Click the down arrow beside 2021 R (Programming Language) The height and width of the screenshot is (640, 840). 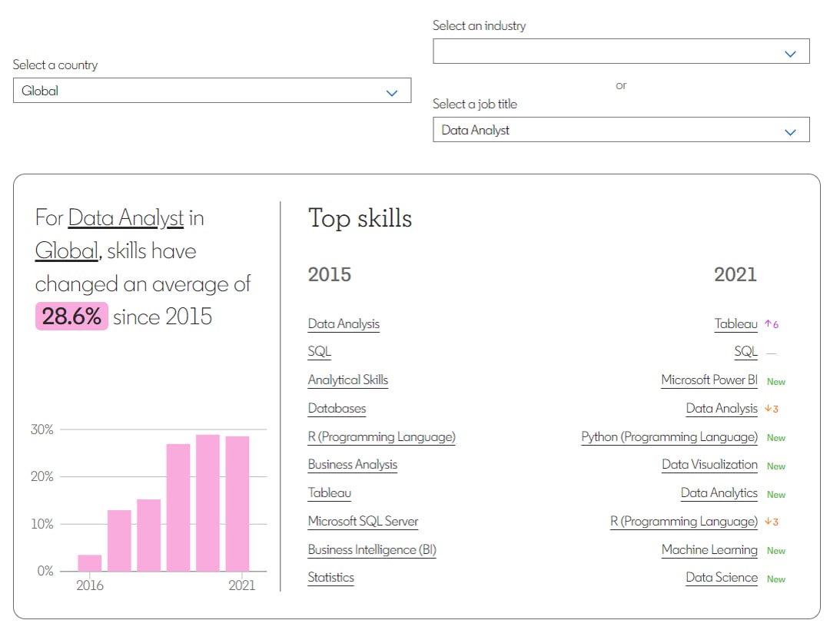[771, 522]
